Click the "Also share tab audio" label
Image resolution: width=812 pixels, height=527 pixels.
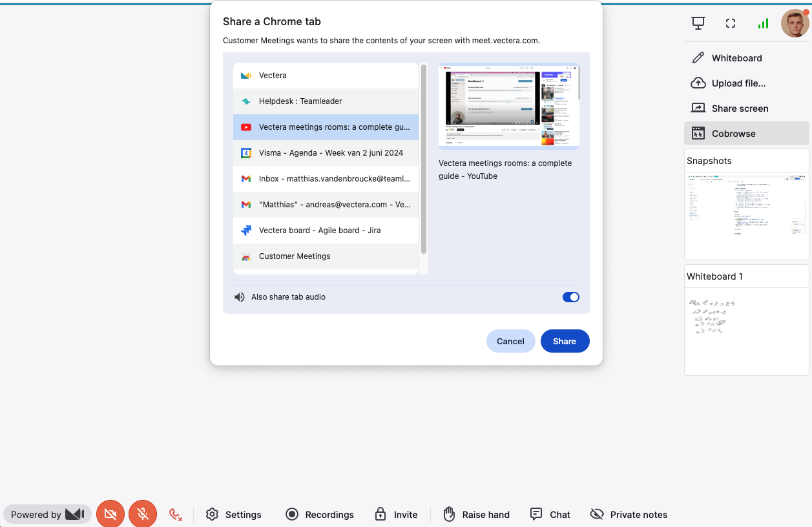288,297
